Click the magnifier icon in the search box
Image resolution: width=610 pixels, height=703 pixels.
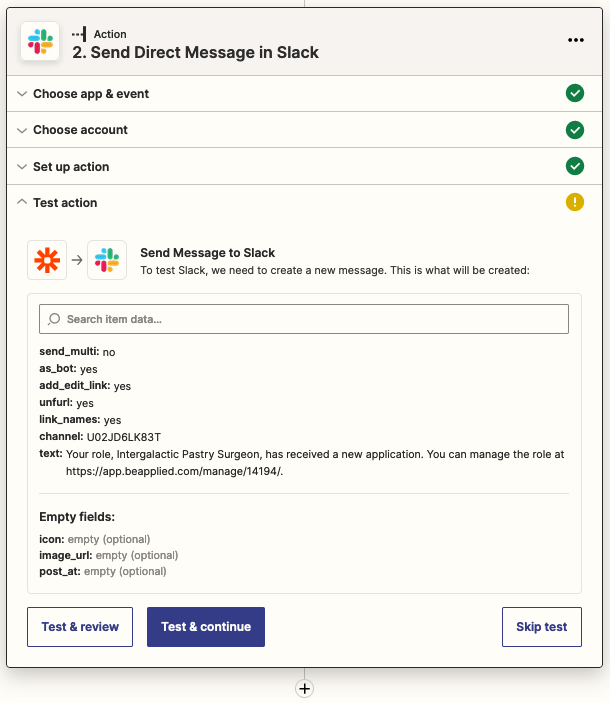54,319
